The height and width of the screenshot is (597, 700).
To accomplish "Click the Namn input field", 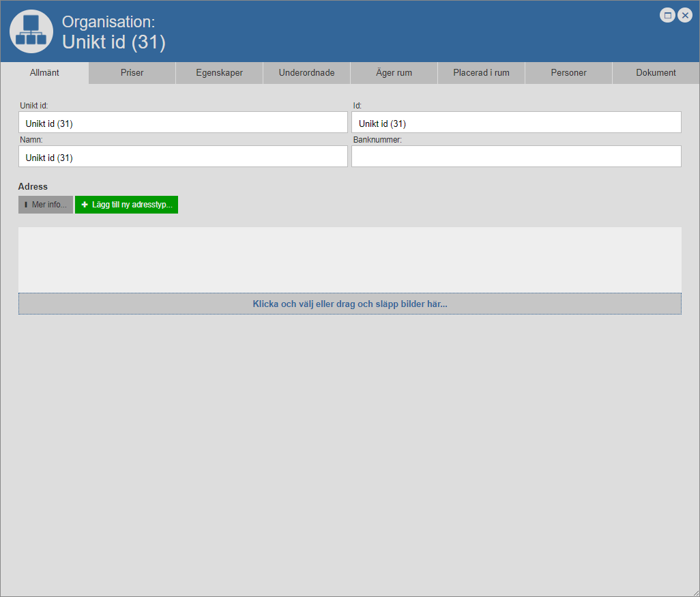I will click(183, 157).
